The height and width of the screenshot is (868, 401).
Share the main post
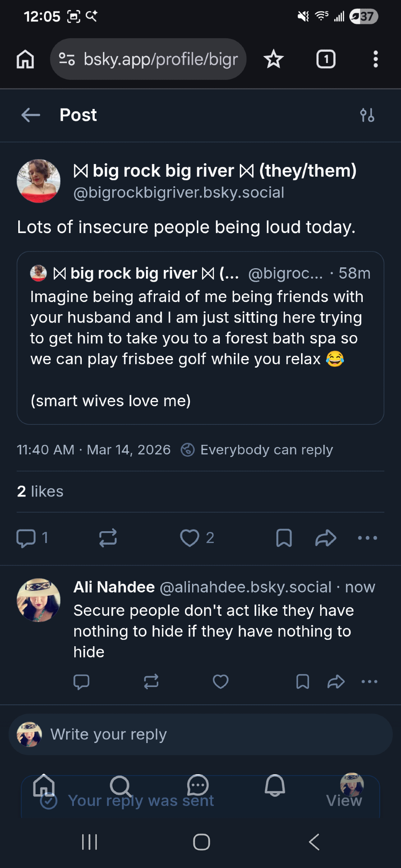tap(326, 538)
